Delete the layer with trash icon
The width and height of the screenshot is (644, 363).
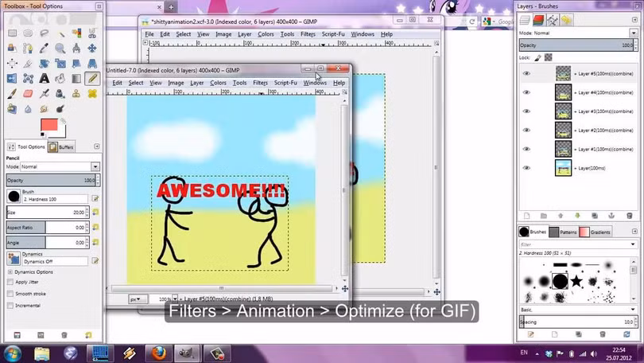pos(629,216)
